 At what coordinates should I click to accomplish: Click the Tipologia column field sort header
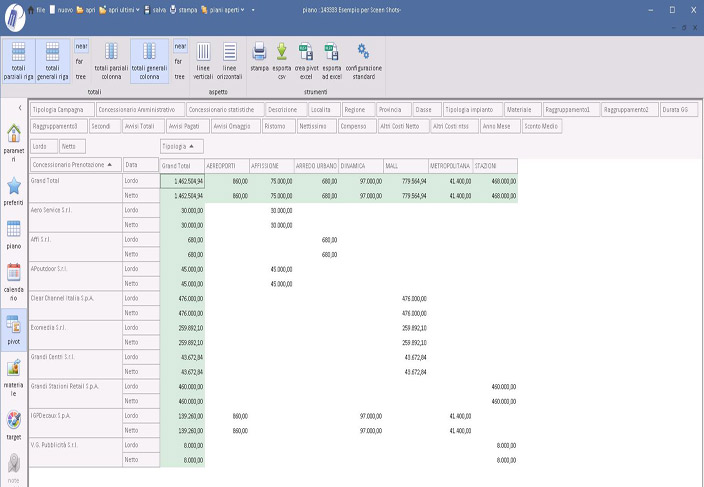tap(182, 146)
